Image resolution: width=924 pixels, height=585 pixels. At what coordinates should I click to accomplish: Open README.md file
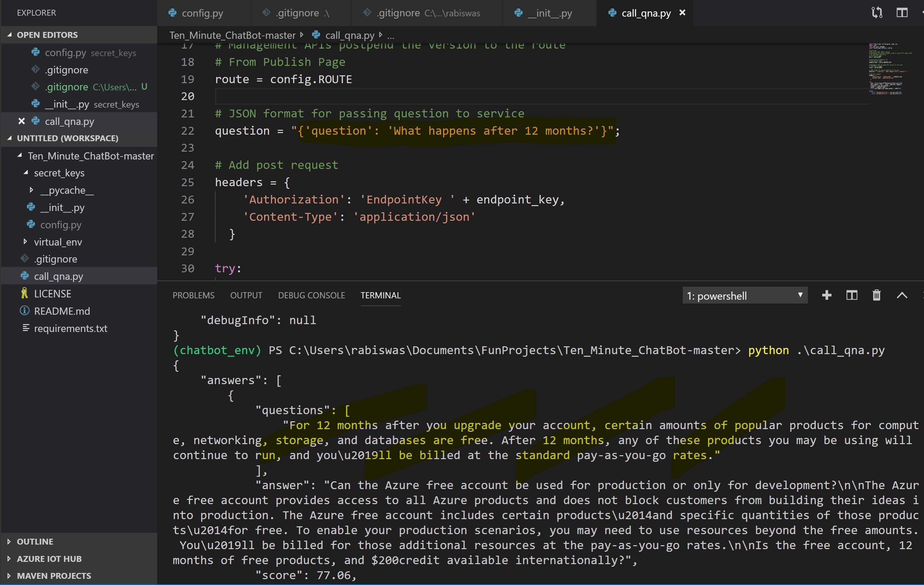(79, 311)
